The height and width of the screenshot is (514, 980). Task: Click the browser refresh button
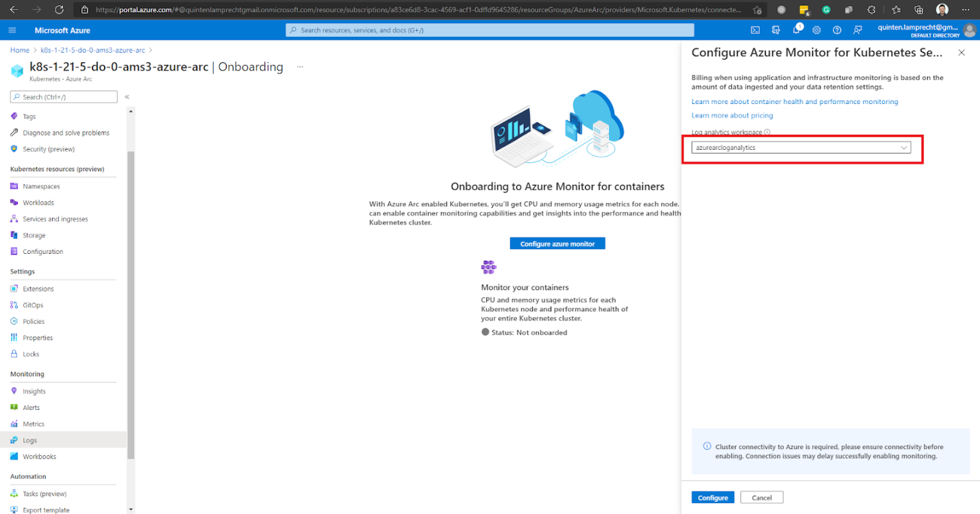[x=59, y=10]
